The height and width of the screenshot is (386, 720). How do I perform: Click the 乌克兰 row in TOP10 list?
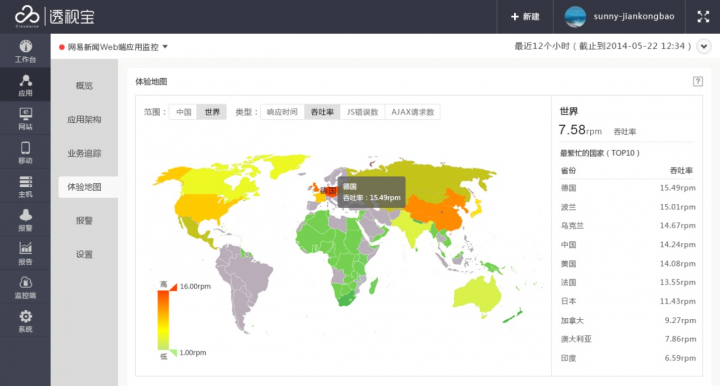[x=628, y=225]
